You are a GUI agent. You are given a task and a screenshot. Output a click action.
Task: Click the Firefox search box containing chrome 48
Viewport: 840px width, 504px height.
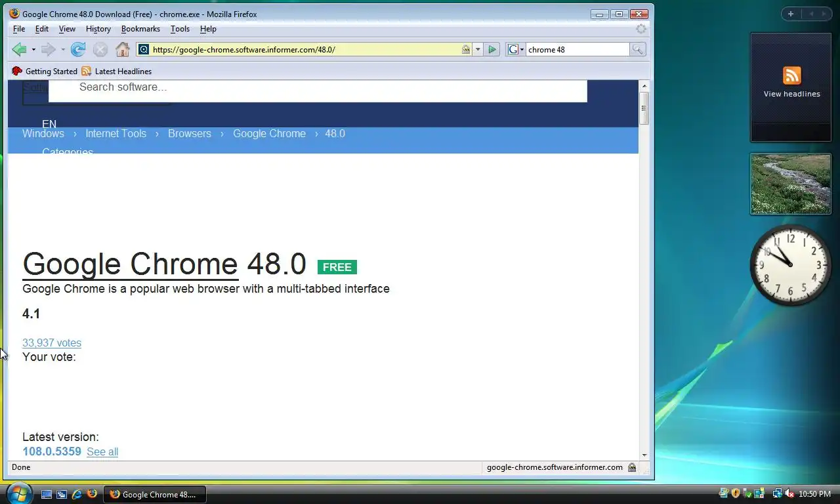577,49
